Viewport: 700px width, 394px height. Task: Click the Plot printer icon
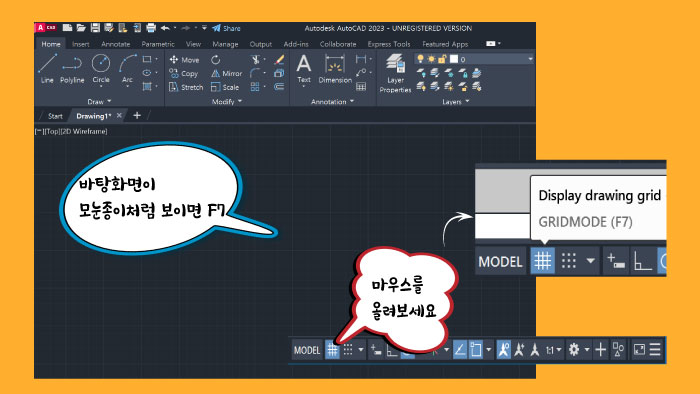[151, 28]
